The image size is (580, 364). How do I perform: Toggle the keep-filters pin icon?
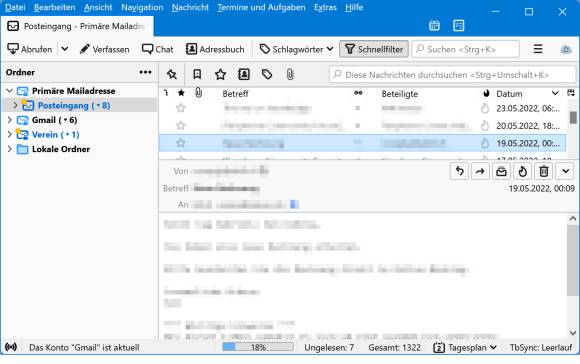click(x=172, y=74)
